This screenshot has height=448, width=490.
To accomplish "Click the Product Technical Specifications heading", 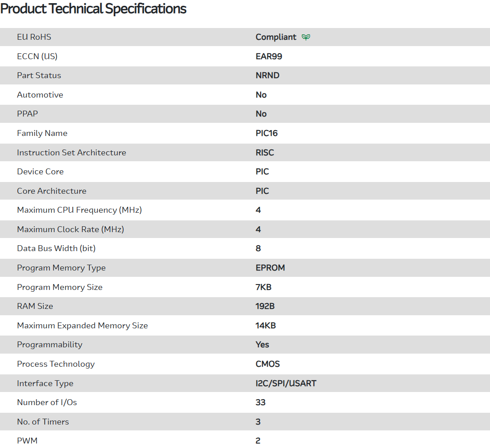I will 93,9.
